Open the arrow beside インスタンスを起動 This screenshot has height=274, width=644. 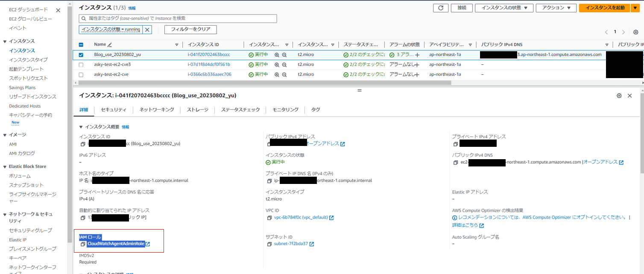[636, 8]
